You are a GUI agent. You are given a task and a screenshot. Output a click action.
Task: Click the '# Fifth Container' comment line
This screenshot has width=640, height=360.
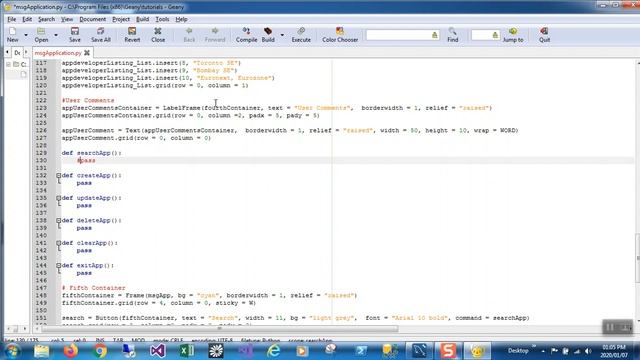click(93, 288)
